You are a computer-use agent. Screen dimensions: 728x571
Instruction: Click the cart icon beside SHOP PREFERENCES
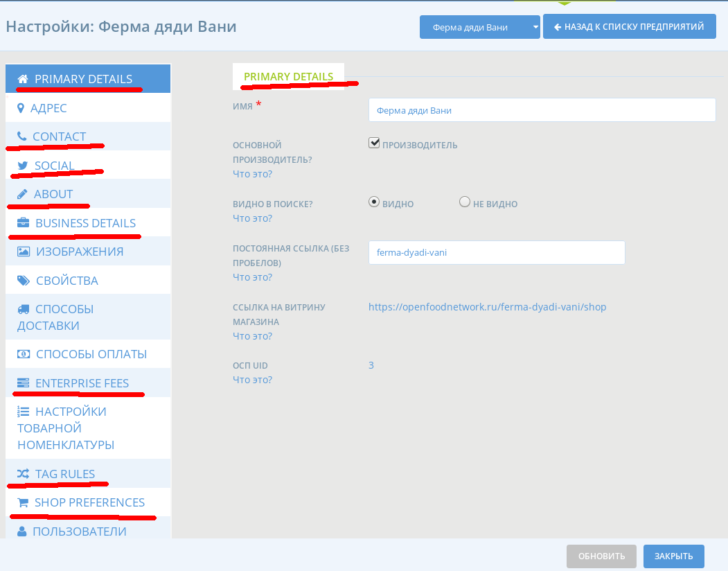point(23,502)
